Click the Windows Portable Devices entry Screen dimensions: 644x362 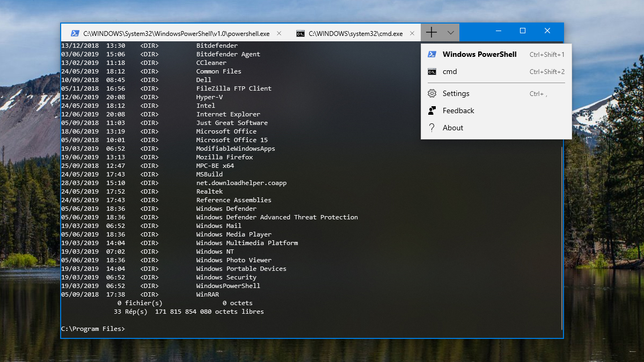tap(241, 269)
